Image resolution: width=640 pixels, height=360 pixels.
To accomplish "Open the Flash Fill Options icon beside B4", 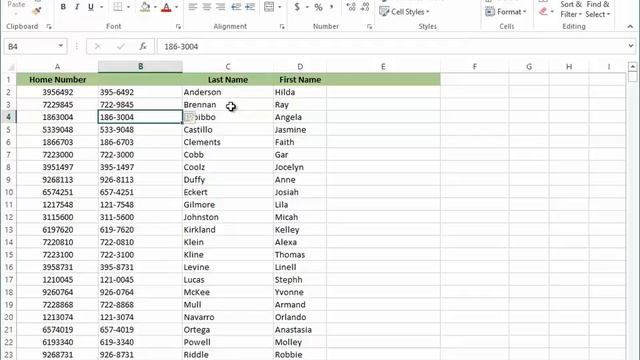I will click(x=189, y=118).
